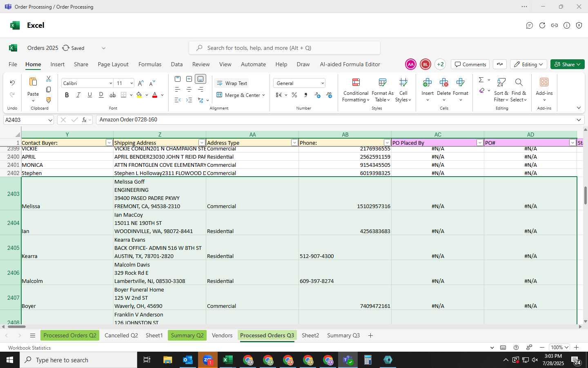Click the Redo arrow icon
This screenshot has width=588, height=368.
coord(12,95)
